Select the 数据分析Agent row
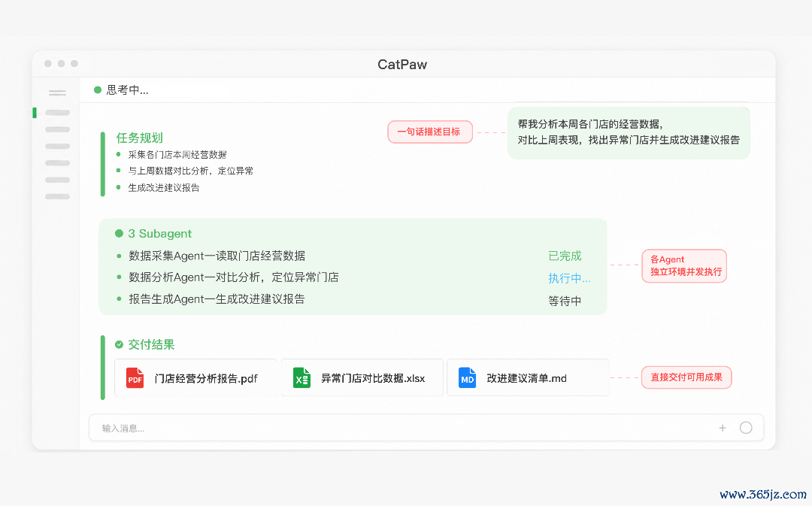 pos(234,277)
